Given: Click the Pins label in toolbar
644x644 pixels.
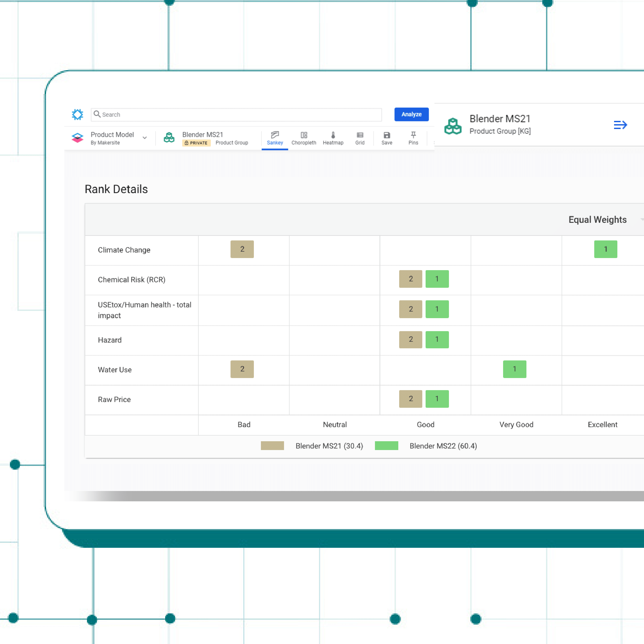Looking at the screenshot, I should coord(413,143).
